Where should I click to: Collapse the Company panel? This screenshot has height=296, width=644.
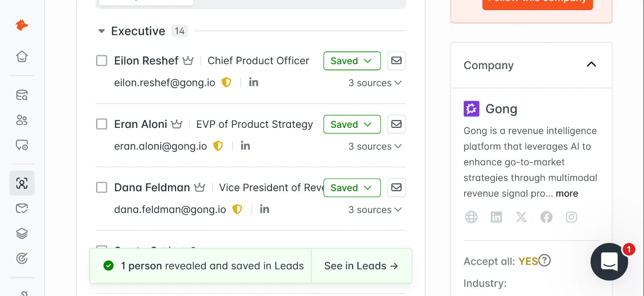[x=591, y=65]
